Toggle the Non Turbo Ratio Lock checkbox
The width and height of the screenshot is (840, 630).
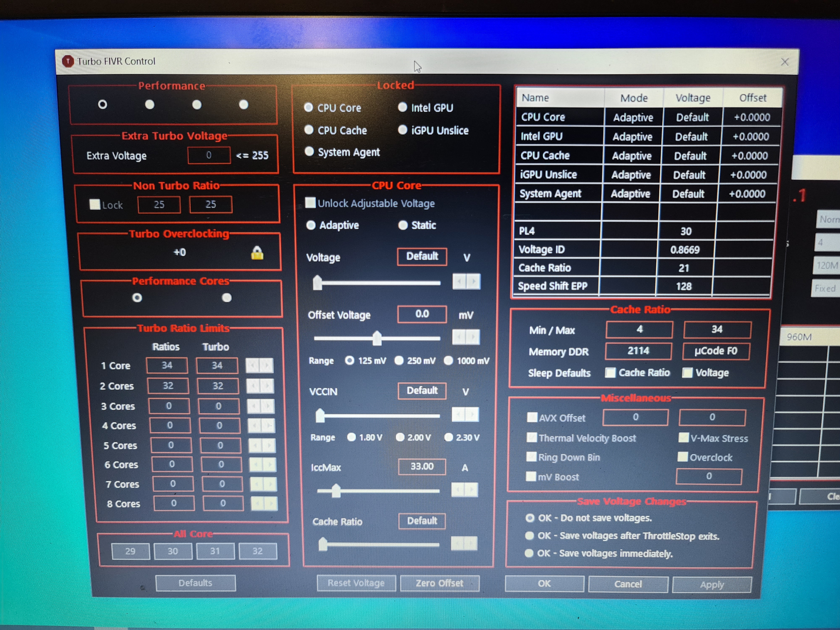tap(94, 204)
